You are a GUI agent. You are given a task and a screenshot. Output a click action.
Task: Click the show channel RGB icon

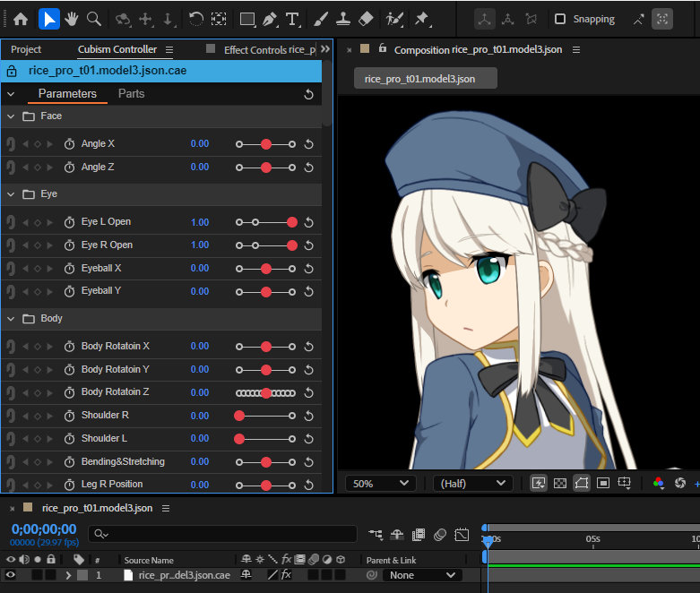(658, 483)
